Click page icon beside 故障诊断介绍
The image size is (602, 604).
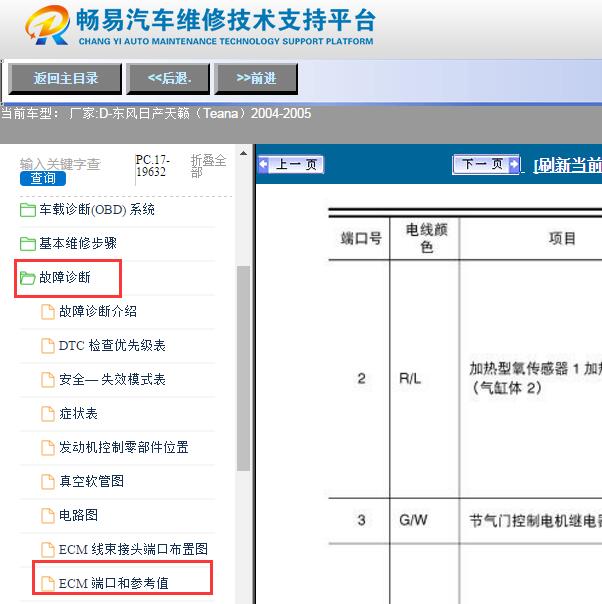48,312
